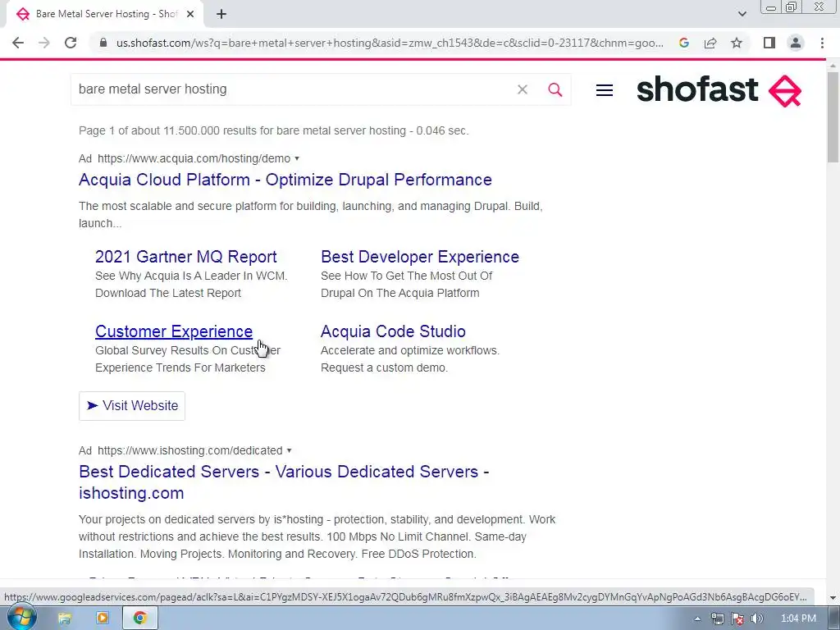The height and width of the screenshot is (630, 840).
Task: Click the scrollbar down arrow
Action: (x=833, y=597)
